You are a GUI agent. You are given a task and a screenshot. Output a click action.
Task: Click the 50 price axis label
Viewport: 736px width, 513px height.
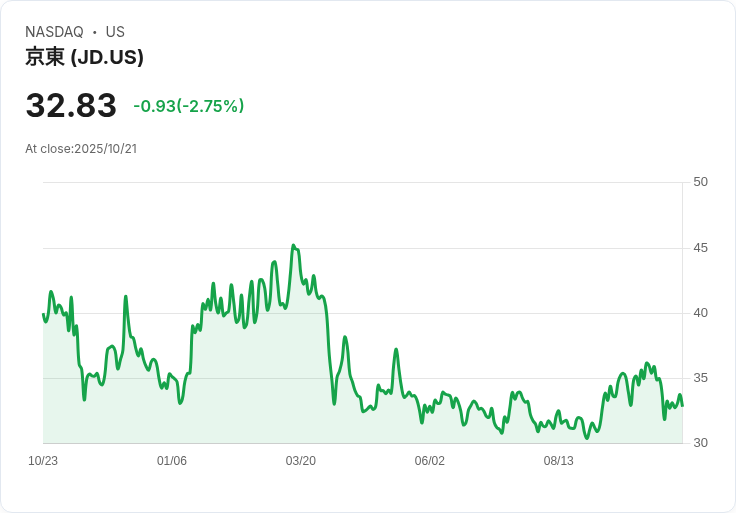[700, 182]
